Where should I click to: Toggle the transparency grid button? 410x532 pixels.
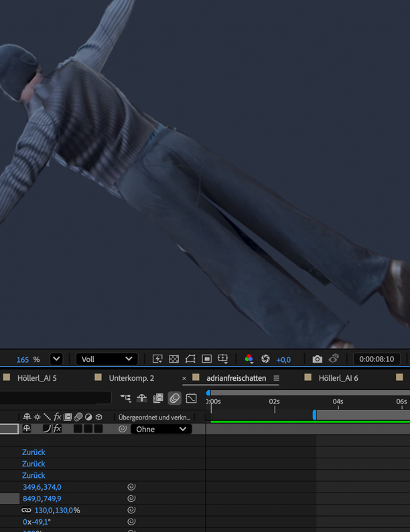click(174, 359)
